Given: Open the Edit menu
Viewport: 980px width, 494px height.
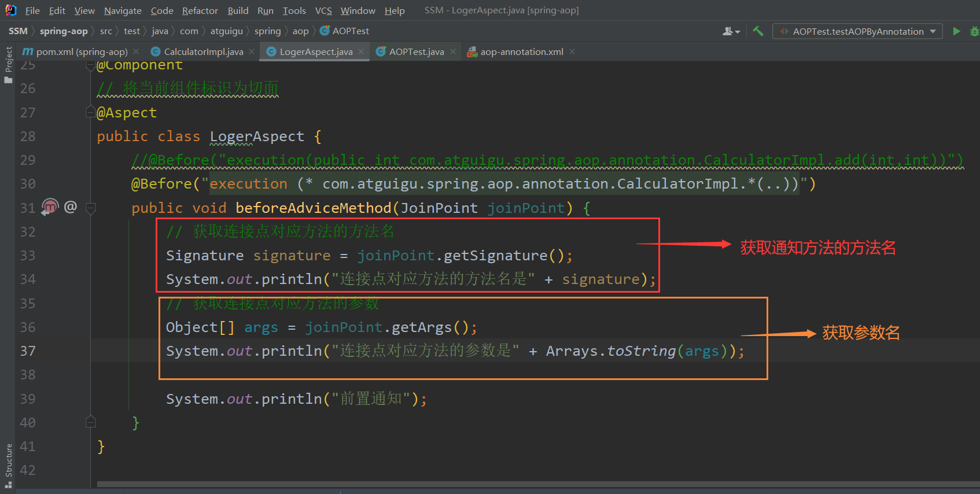Looking at the screenshot, I should coord(57,10).
